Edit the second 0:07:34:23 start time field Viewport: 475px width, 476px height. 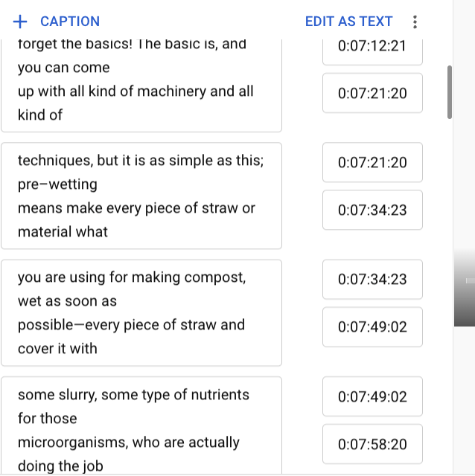click(372, 279)
